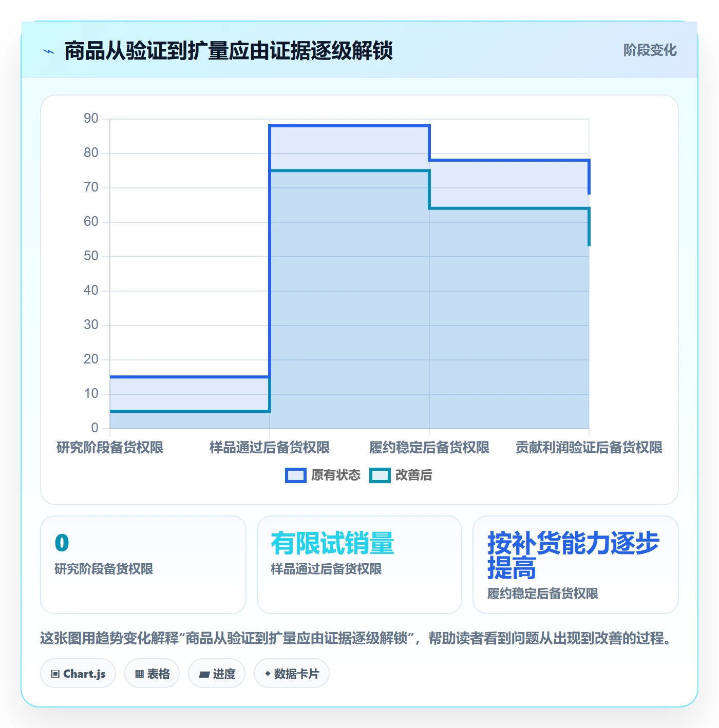The height and width of the screenshot is (728, 719).
Task: Click the 贡献利润验证后备货权限 x-axis label
Action: pos(589,448)
